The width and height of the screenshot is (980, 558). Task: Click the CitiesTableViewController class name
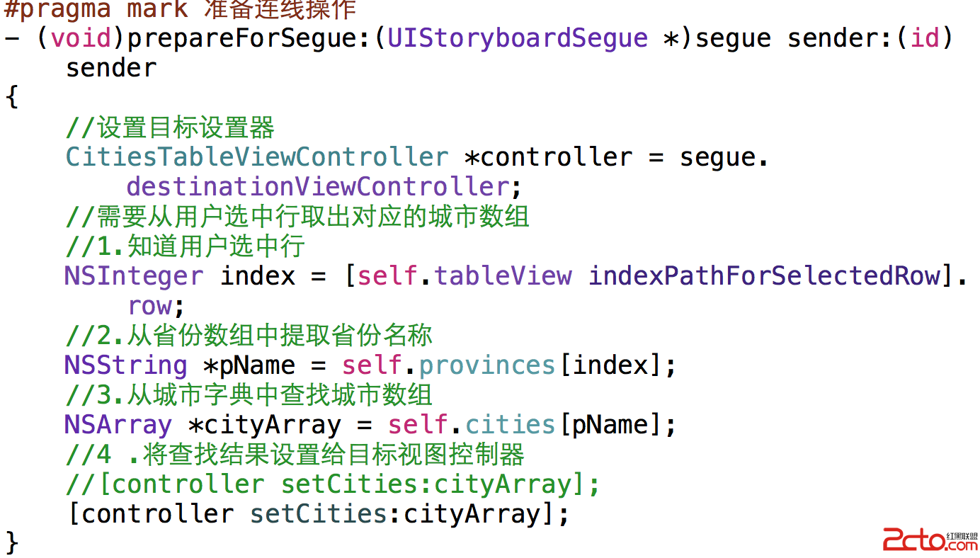(256, 156)
